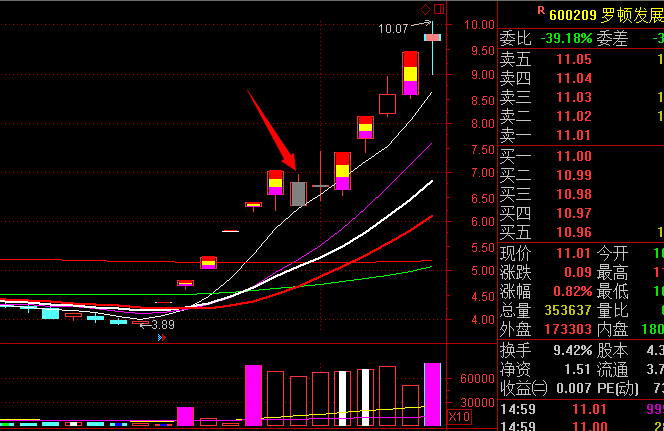Click the X10 volume scale box
664x431 pixels.
pyautogui.click(x=459, y=417)
